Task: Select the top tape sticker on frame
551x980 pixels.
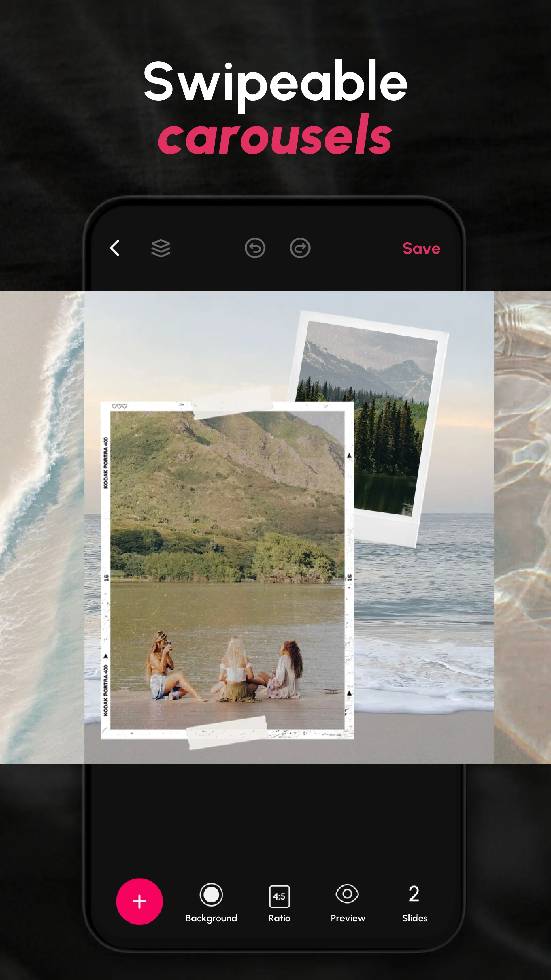Action: (x=233, y=403)
